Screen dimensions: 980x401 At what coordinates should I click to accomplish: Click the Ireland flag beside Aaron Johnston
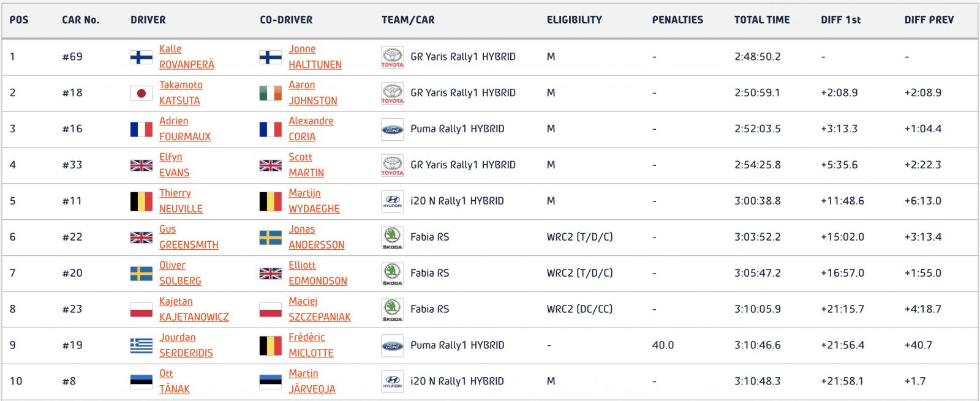click(x=271, y=93)
